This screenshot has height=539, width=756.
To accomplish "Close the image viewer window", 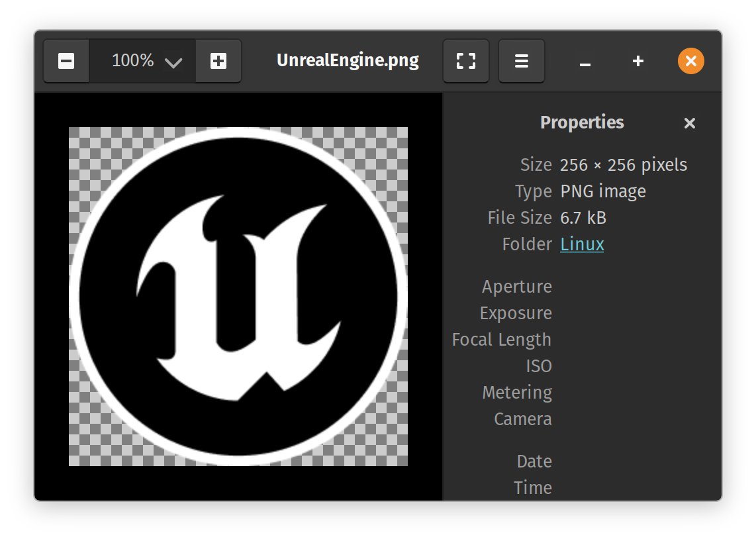I will pyautogui.click(x=691, y=61).
